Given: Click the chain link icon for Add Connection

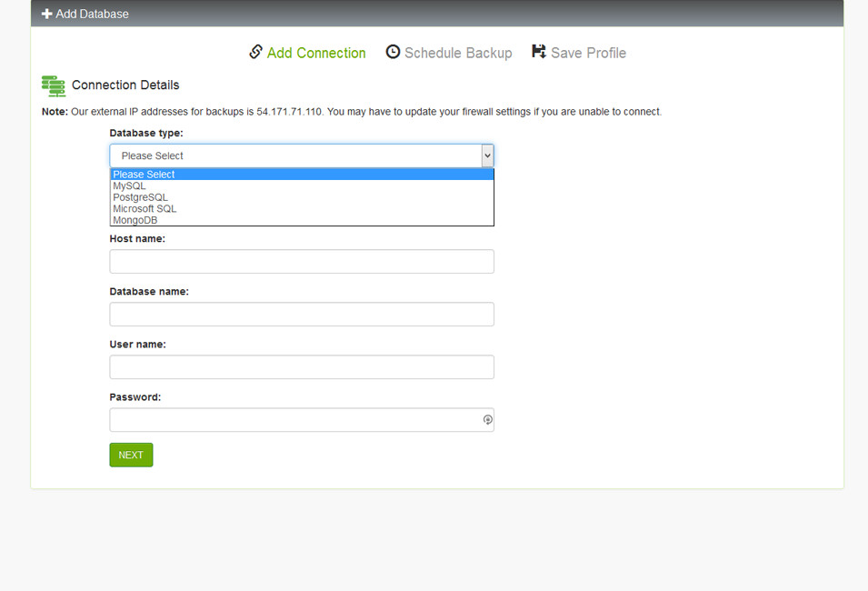Looking at the screenshot, I should tap(256, 52).
